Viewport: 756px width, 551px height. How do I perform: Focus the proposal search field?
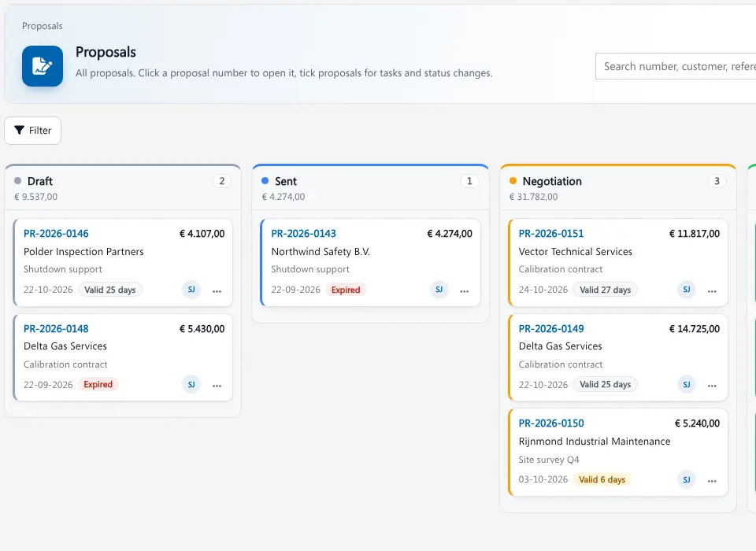coord(676,66)
